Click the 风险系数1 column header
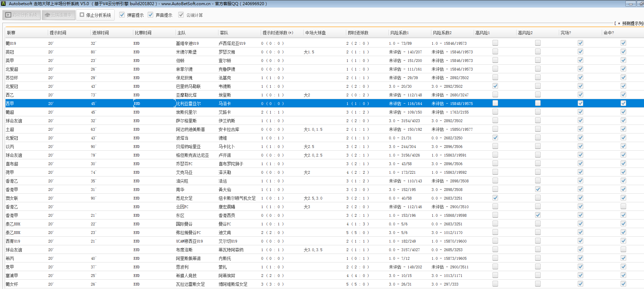This screenshot has height=289, width=644. (x=399, y=33)
